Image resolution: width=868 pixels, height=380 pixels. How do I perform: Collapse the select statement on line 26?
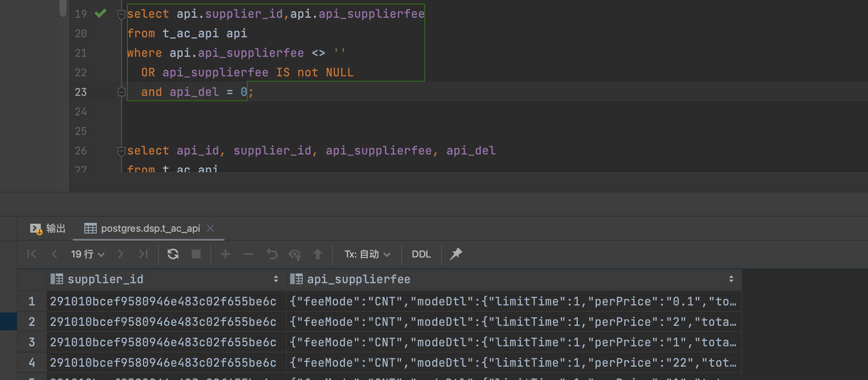coord(121,151)
